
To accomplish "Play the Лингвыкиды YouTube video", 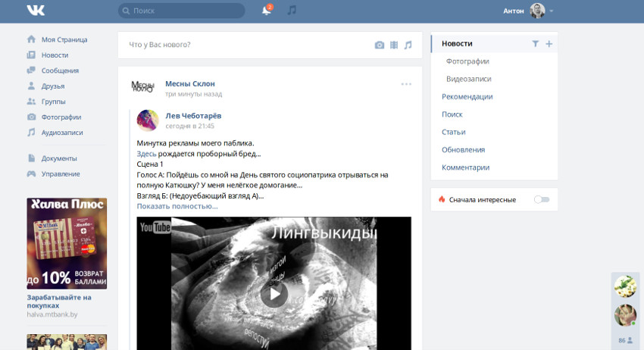I will pos(274,293).
